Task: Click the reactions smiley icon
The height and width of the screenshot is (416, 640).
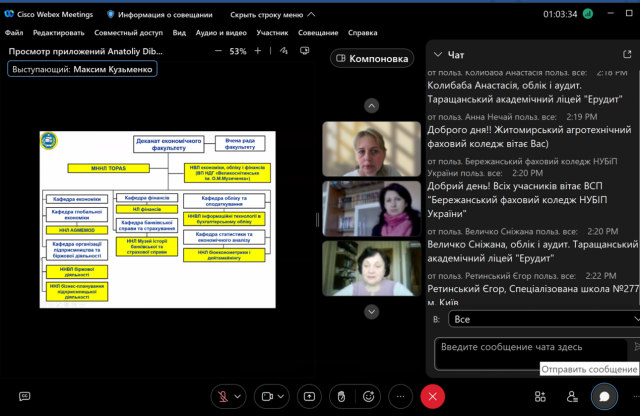Action: click(369, 396)
